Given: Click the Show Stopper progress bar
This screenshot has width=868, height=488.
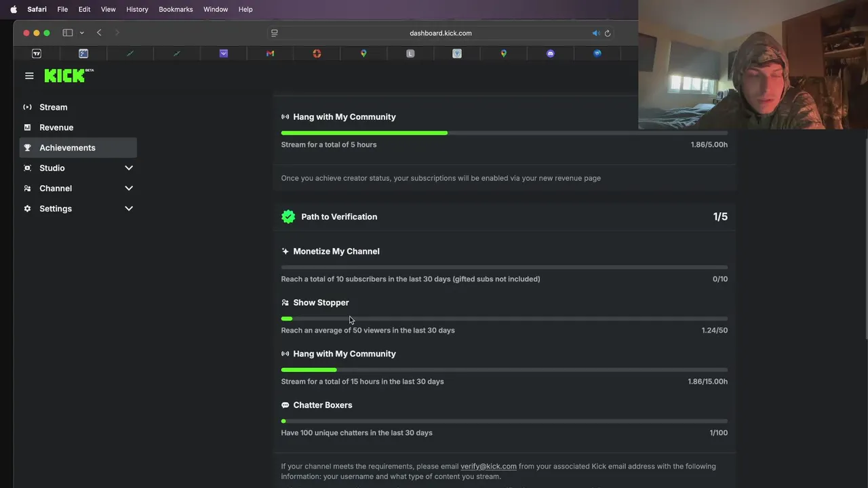Looking at the screenshot, I should pos(505,319).
